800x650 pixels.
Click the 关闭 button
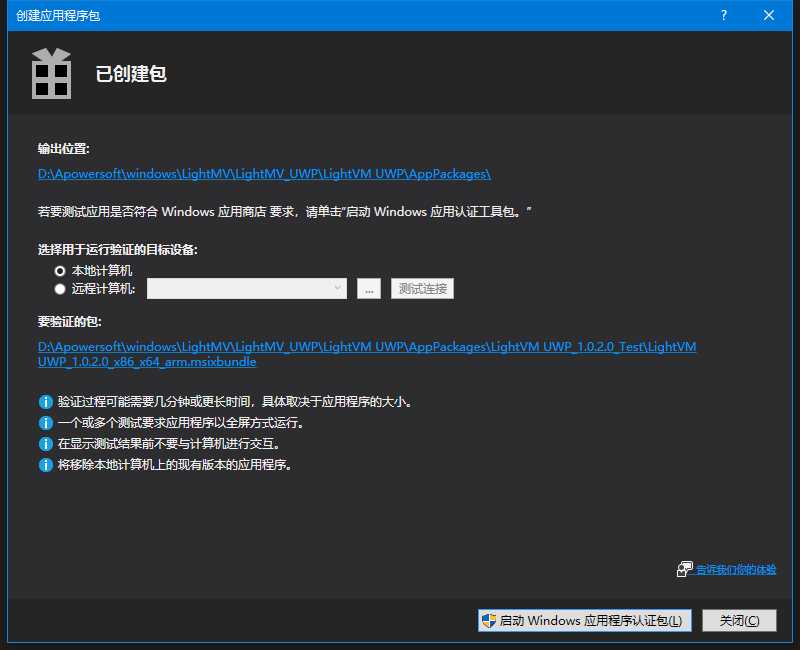739,620
